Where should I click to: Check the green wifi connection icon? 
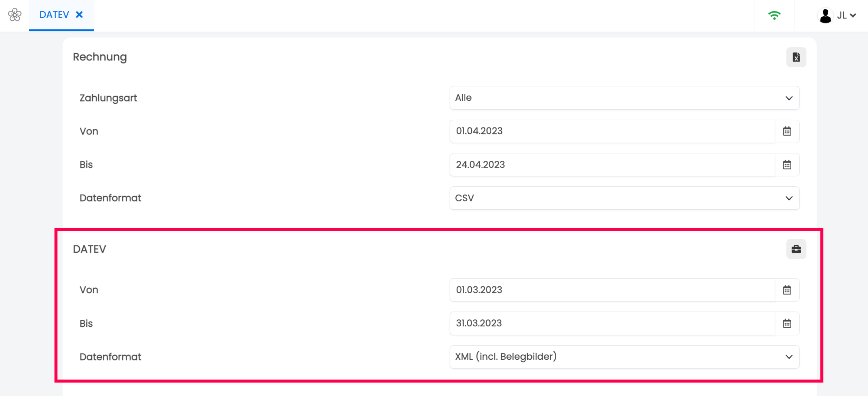[x=774, y=15]
